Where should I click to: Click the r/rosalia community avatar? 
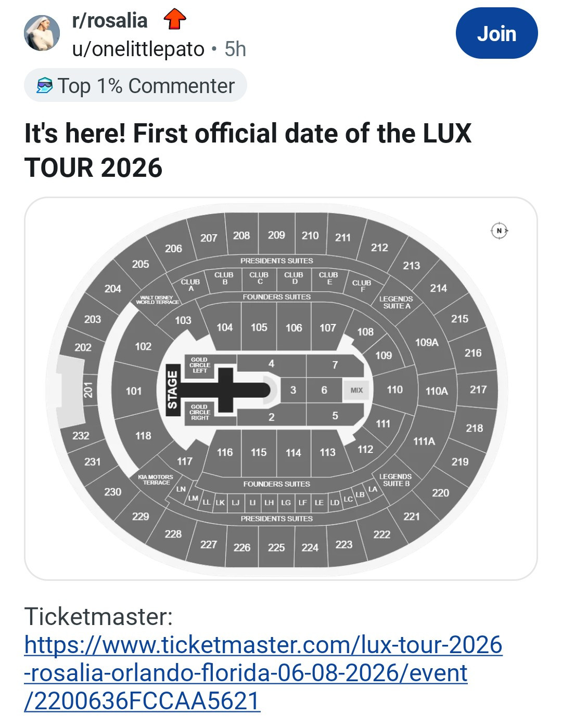[42, 33]
